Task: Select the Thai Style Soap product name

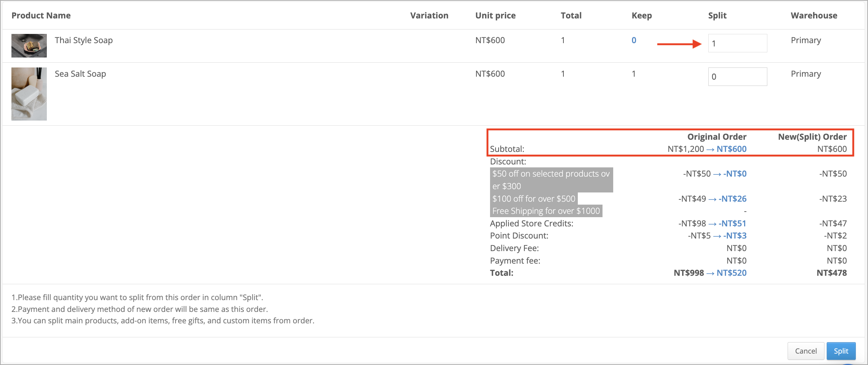Action: (84, 40)
